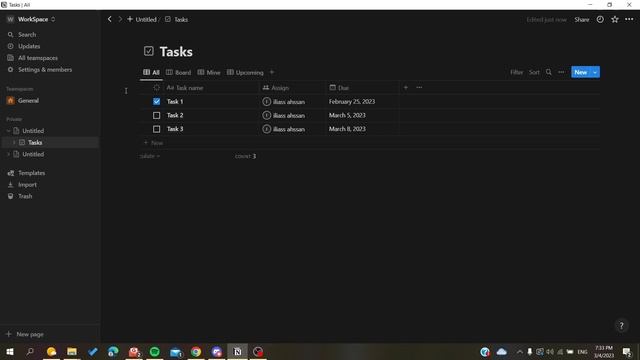The height and width of the screenshot is (360, 640).
Task: Open the New button dropdown arrow
Action: [x=595, y=72]
